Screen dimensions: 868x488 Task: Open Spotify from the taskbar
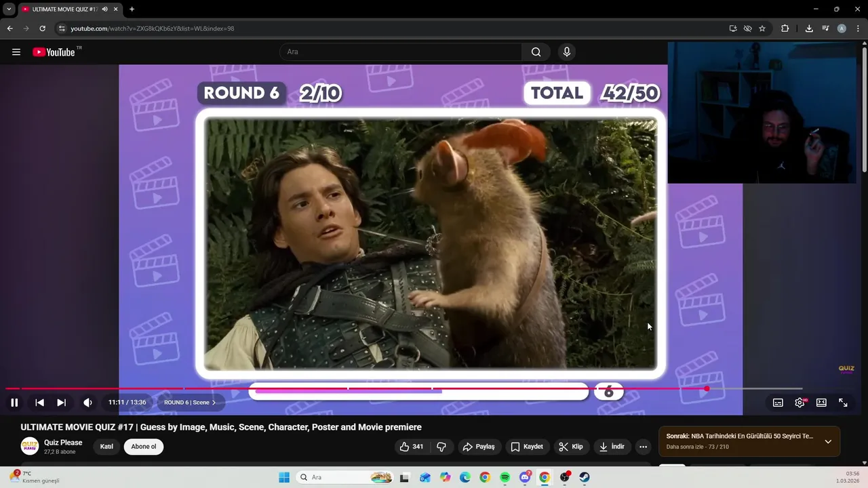[x=505, y=477]
